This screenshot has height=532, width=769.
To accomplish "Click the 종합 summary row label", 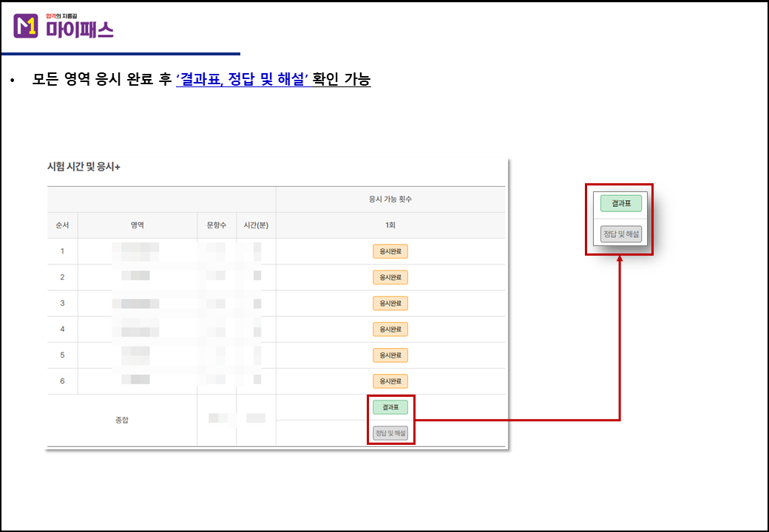I will [122, 420].
